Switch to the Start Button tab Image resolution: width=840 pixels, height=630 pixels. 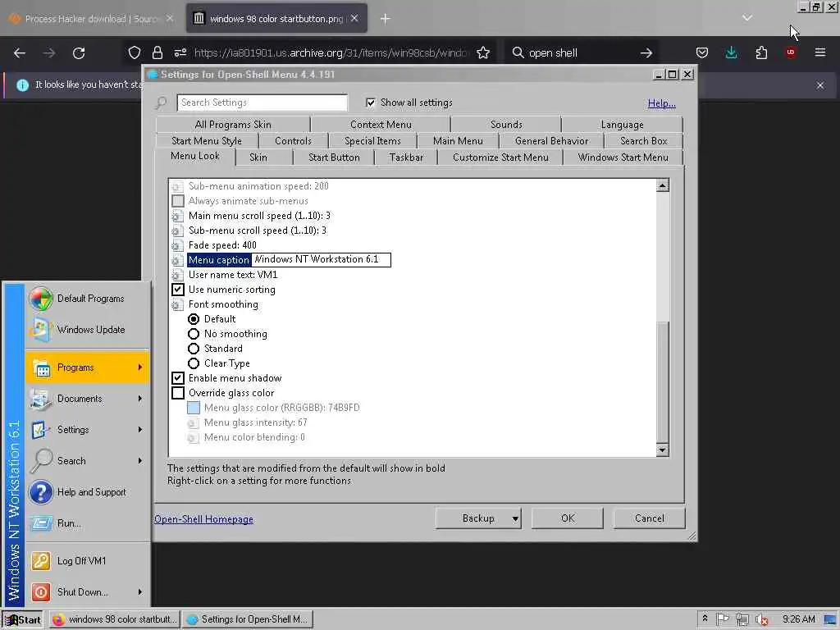click(x=334, y=157)
